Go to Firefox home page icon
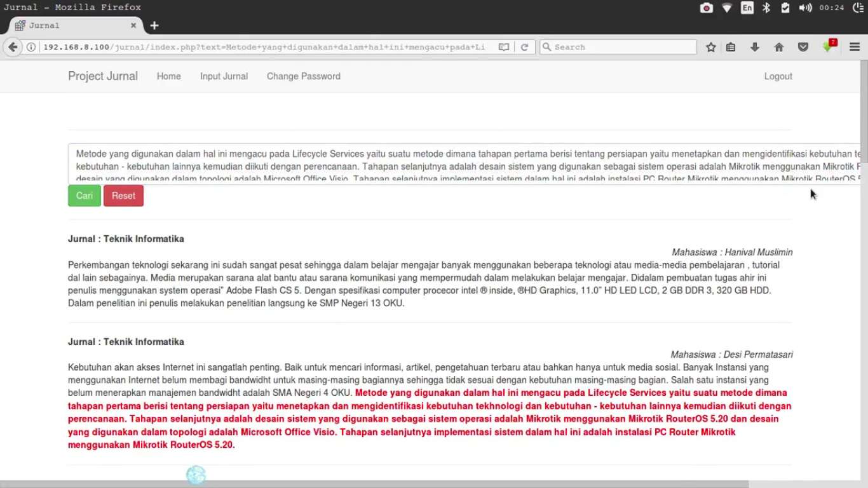This screenshot has height=488, width=868. pyautogui.click(x=779, y=47)
